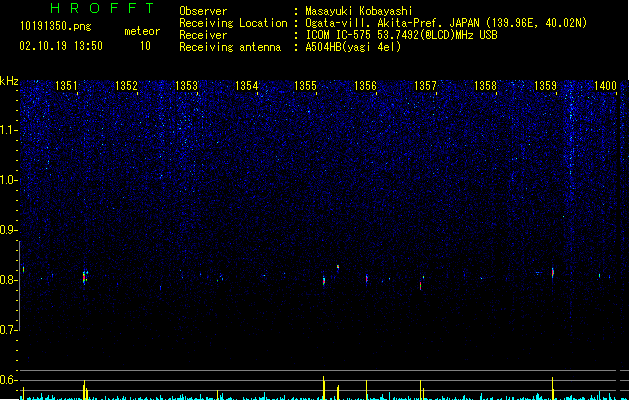Viewport: 629px width, 400px height.
Task: Click the HROFFT title text
Action: [103, 8]
